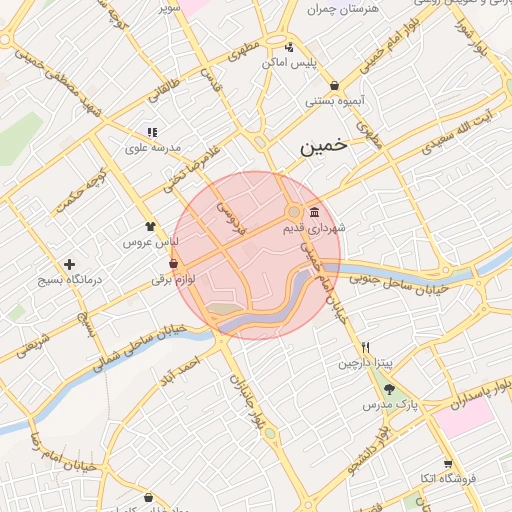Select the green park area at left edge
The height and width of the screenshot is (512, 512).
tap(19, 139)
